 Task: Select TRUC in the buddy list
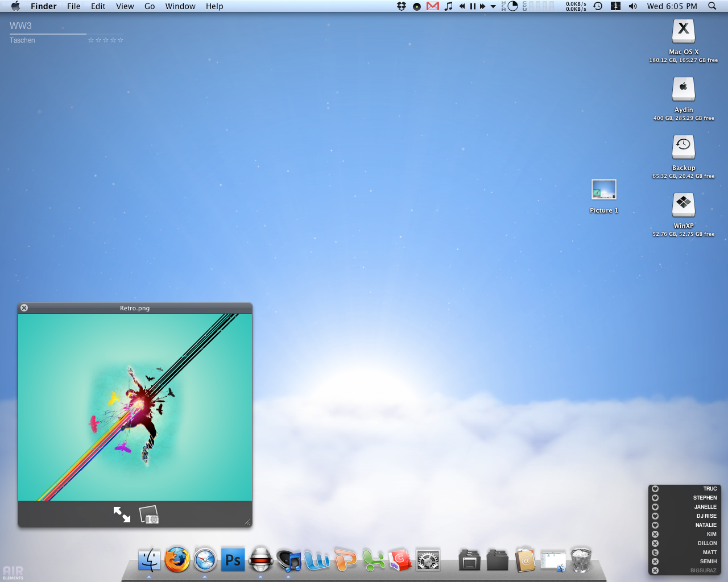(x=710, y=489)
